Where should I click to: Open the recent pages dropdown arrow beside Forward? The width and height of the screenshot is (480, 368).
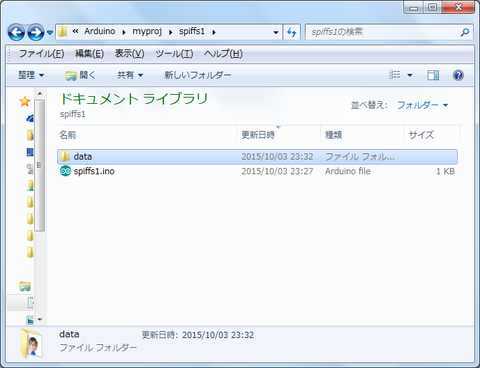coord(49,33)
